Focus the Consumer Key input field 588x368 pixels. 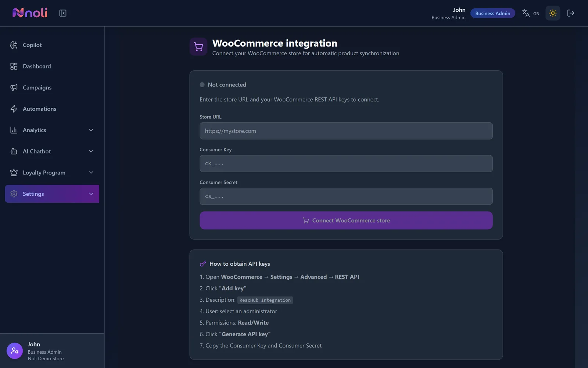(x=346, y=163)
